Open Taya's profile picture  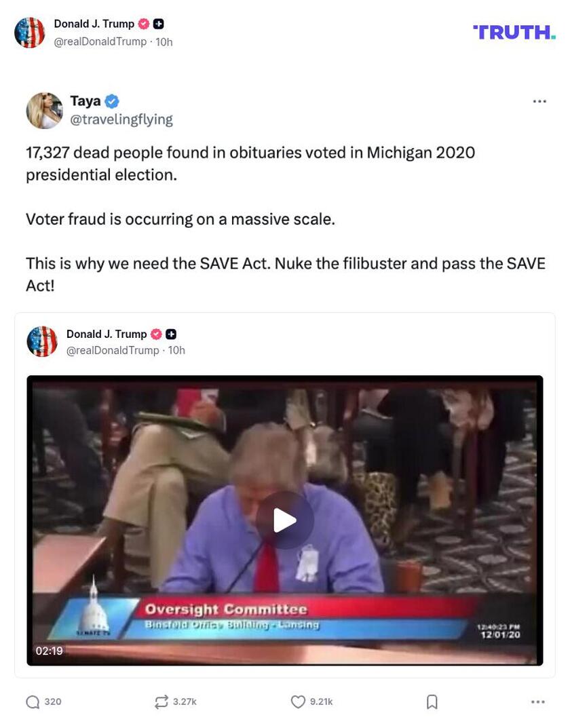[45, 110]
